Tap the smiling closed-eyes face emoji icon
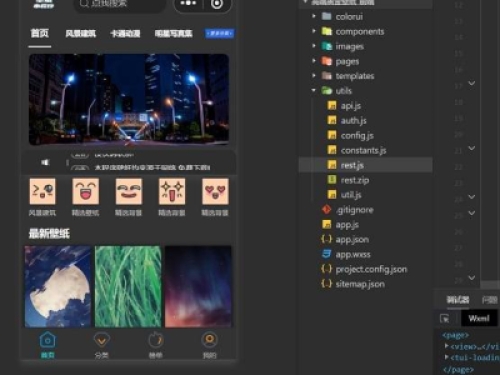Image resolution: width=500 pixels, height=375 pixels. point(129,191)
